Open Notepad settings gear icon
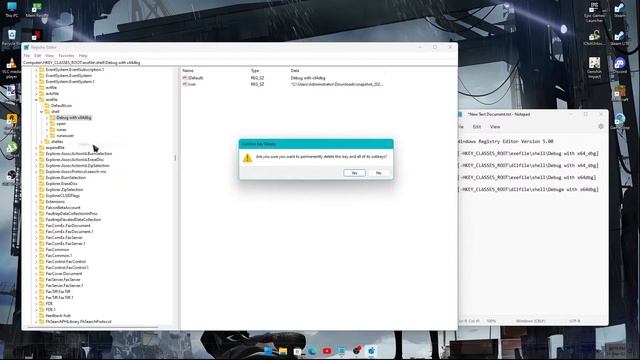Viewport: 640px width, 360px height. pos(601,127)
